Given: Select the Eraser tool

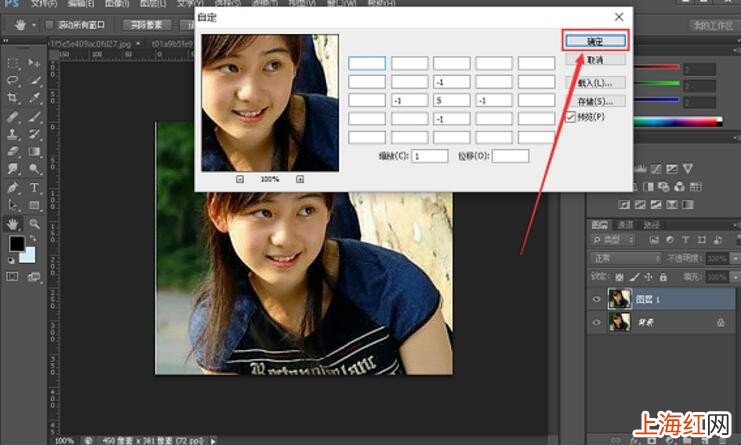Looking at the screenshot, I should (13, 152).
